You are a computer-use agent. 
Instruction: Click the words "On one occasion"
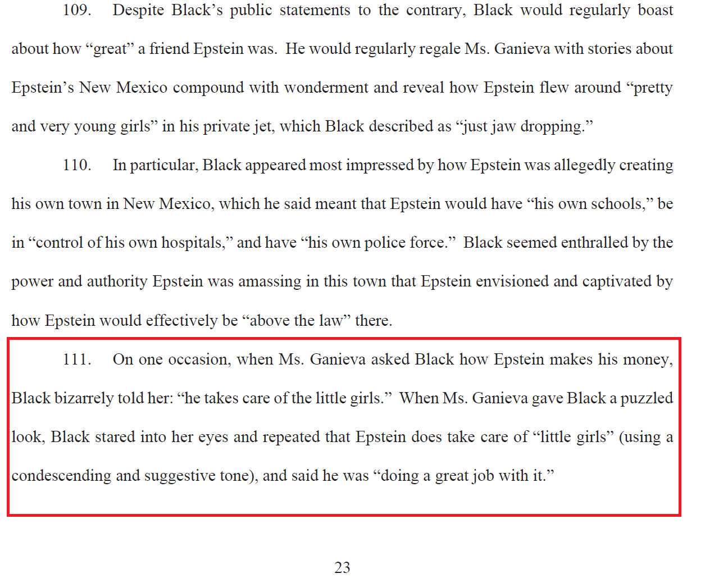[172, 359]
